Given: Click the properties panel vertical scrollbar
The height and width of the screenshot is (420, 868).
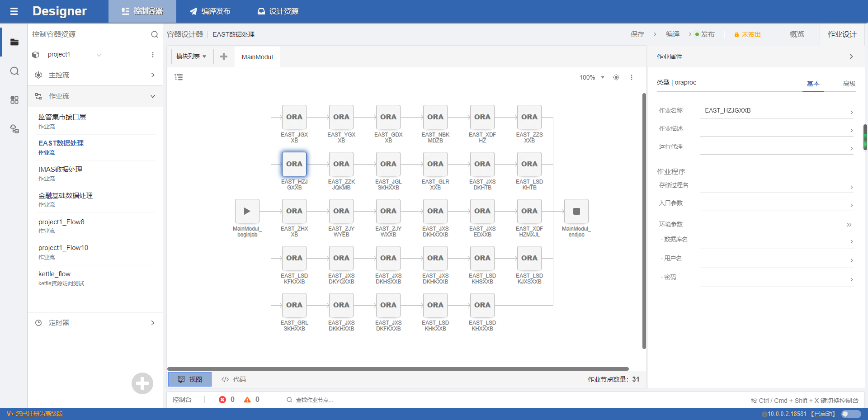Looking at the screenshot, I should coord(865,137).
